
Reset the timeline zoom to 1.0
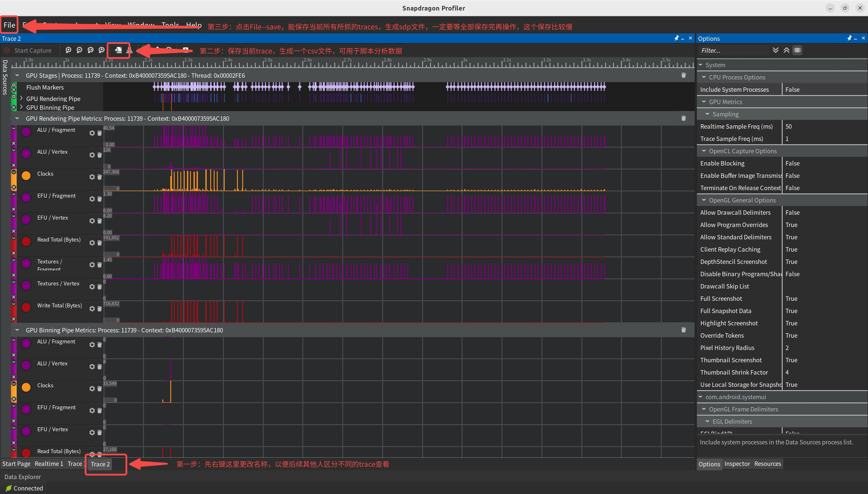point(91,50)
